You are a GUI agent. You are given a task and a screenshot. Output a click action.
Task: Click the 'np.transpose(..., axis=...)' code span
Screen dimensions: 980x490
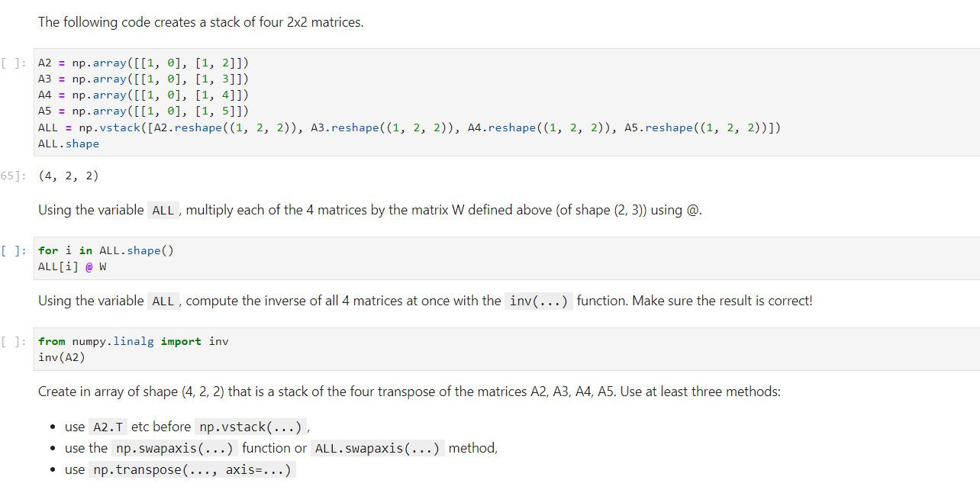pos(193,469)
